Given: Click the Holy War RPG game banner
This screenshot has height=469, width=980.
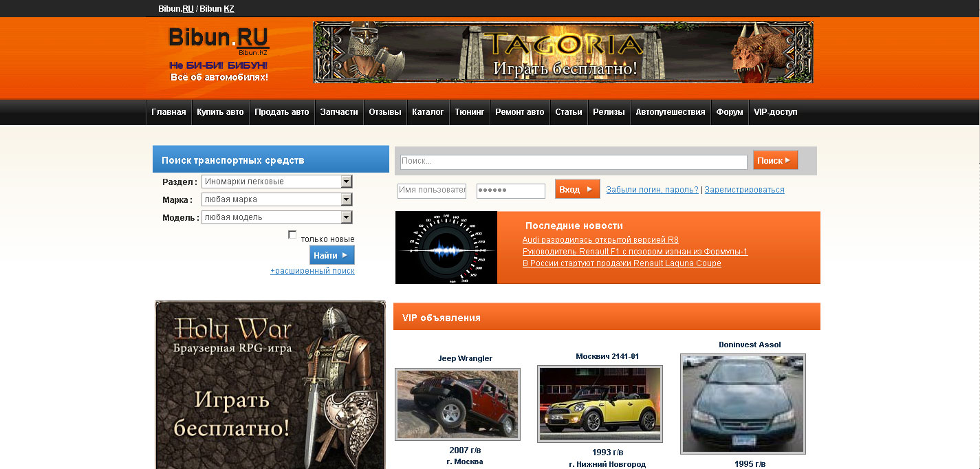Looking at the screenshot, I should click(x=270, y=385).
